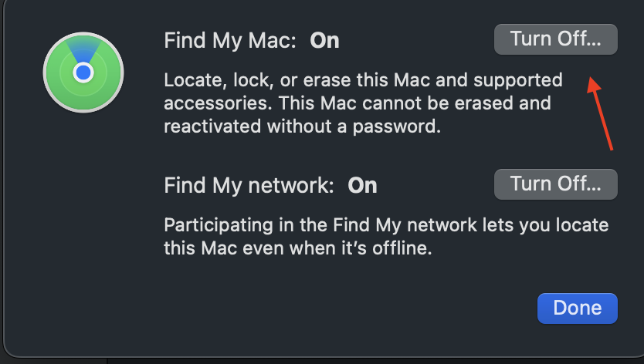This screenshot has width=644, height=364.
Task: Click the blue dot in Find My icon
Action: (x=83, y=72)
